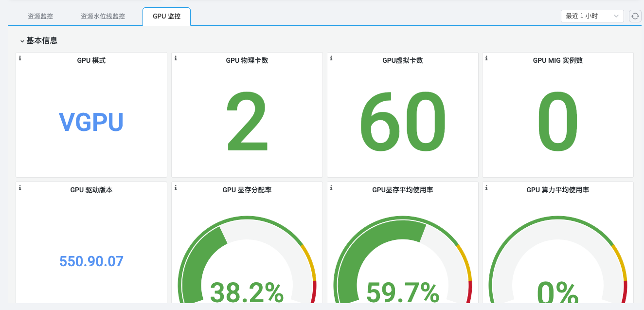Click info icon on GPU 模式 panel

(20, 58)
